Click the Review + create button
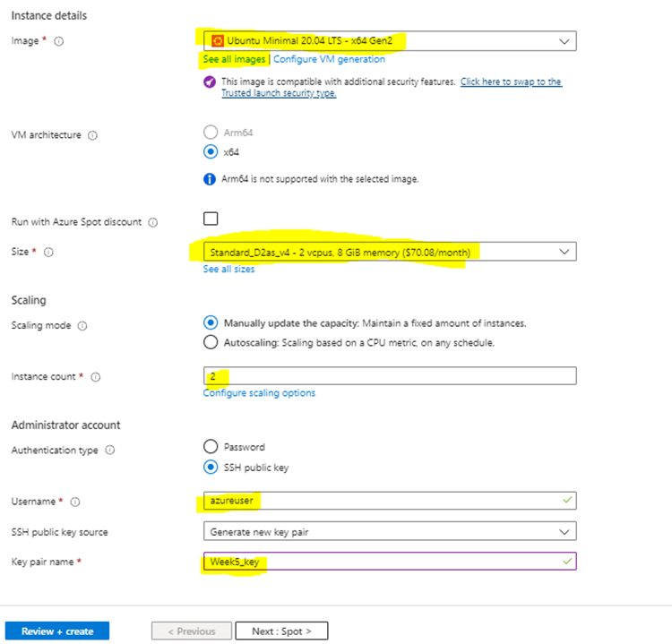This screenshot has width=672, height=644. (57, 631)
